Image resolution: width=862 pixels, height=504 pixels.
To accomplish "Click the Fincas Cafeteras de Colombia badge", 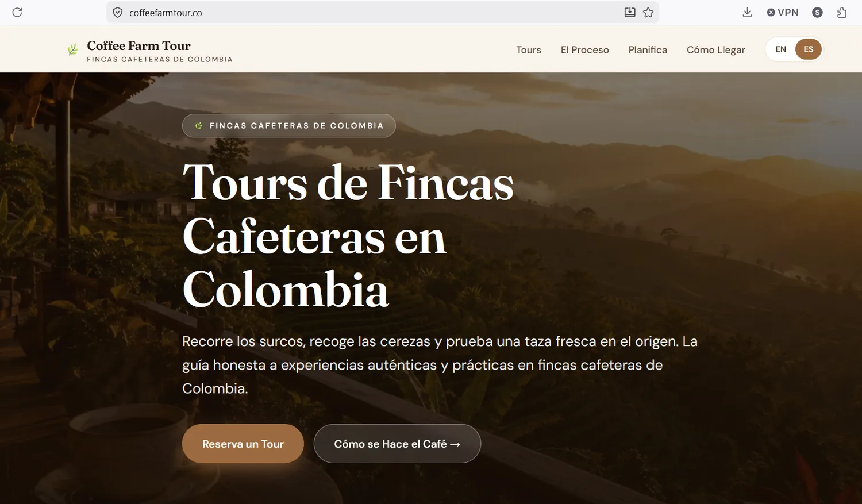I will click(289, 126).
